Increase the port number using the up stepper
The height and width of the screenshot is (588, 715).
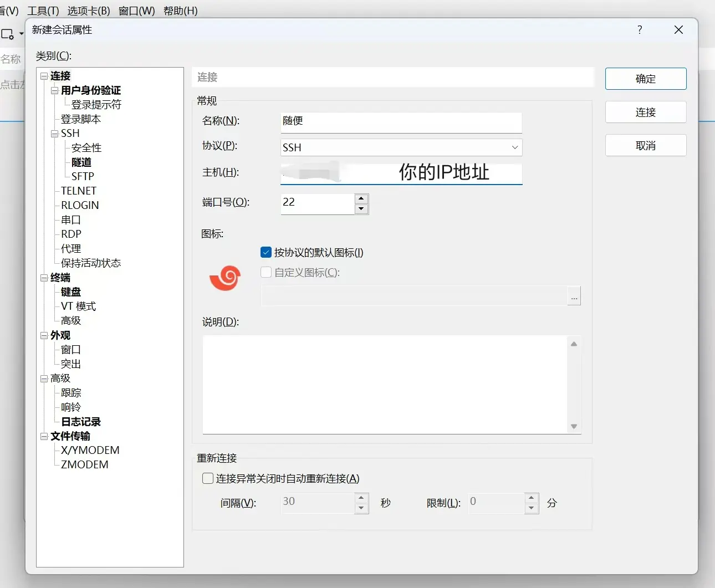pyautogui.click(x=362, y=198)
